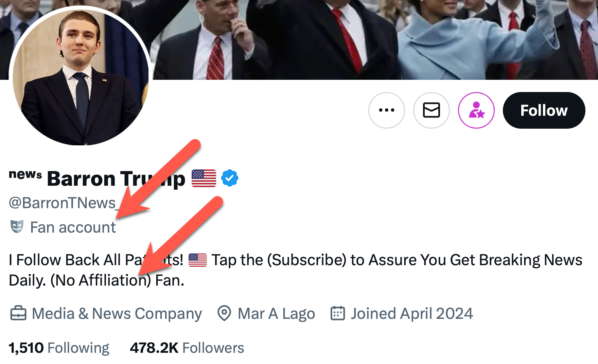Click the location pin icon
598x364 pixels.
(224, 313)
